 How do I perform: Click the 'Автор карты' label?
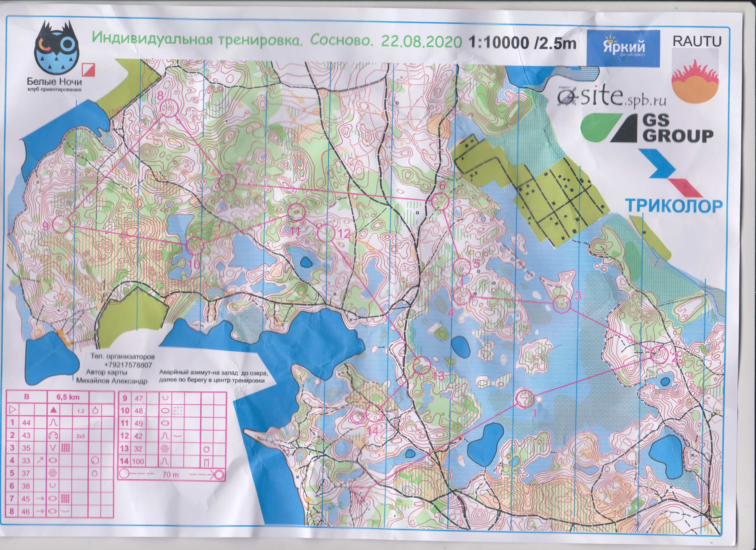coord(106,373)
